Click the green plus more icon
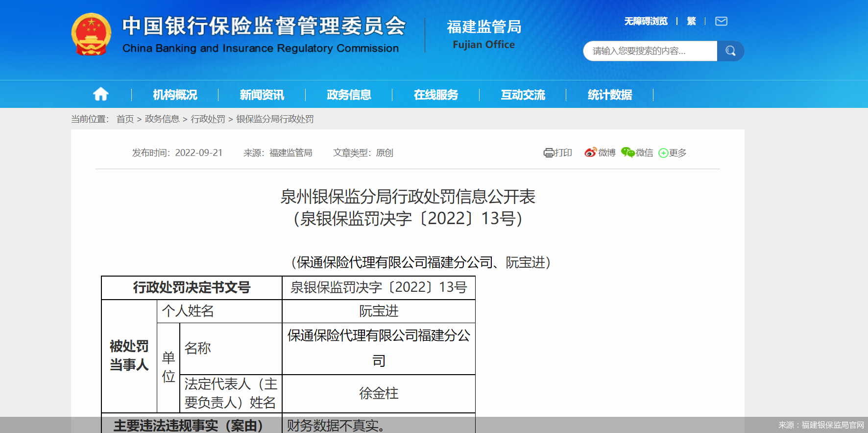The height and width of the screenshot is (433, 868). pyautogui.click(x=663, y=153)
